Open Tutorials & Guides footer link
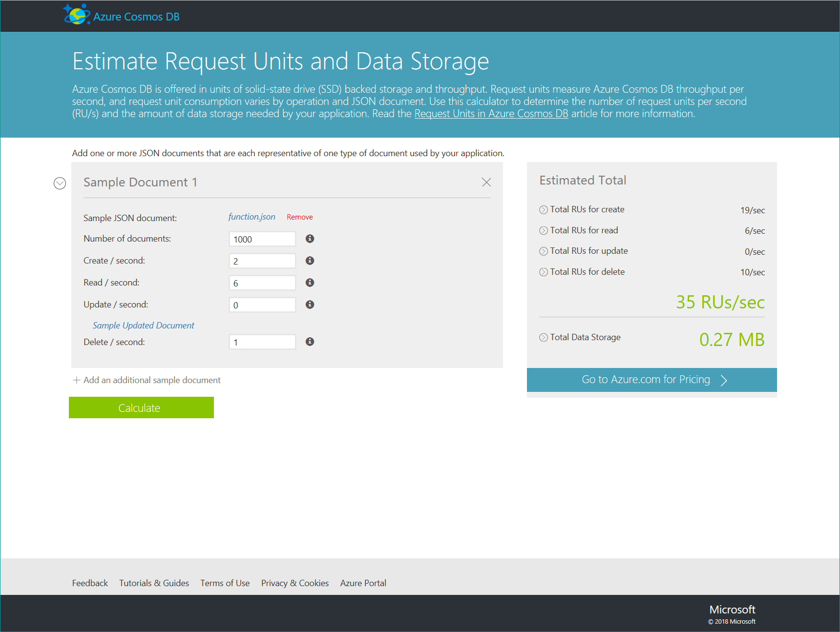 pos(154,583)
